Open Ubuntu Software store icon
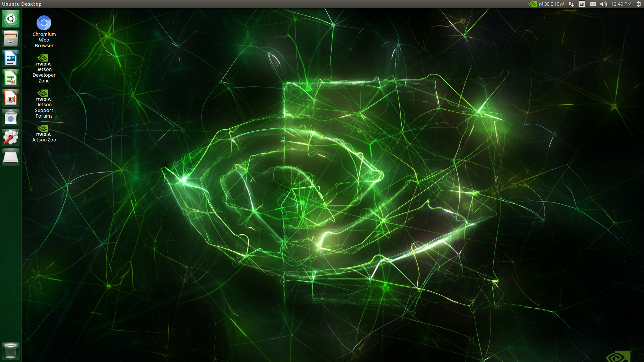 pos(11,118)
